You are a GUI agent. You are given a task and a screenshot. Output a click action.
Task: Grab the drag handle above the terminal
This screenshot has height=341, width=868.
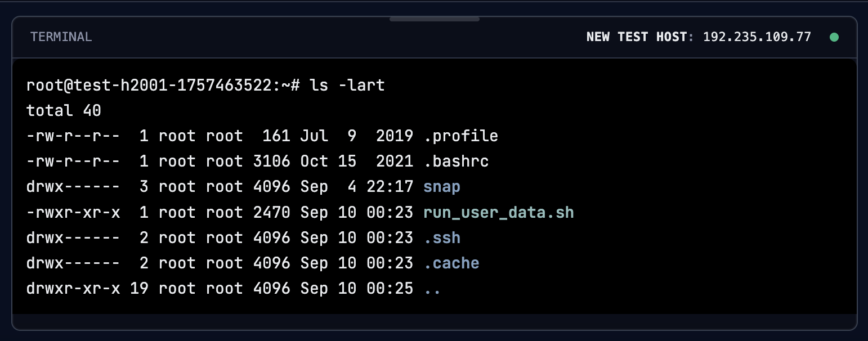434,19
